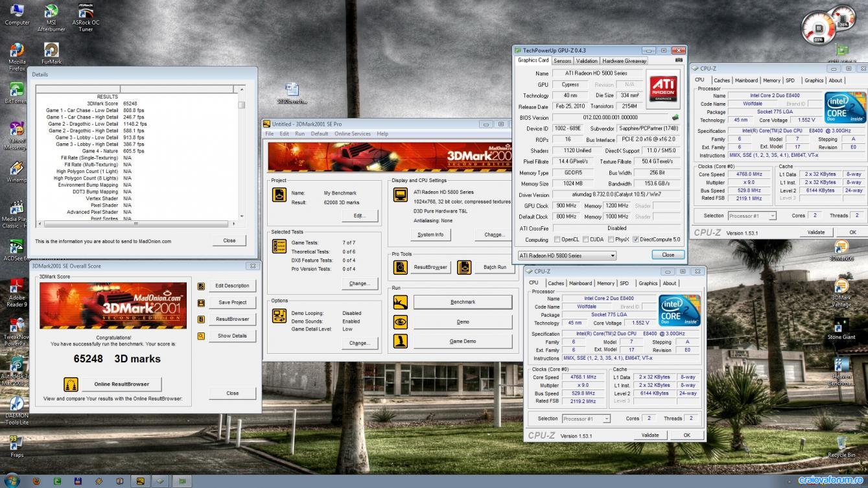This screenshot has width=868, height=488.
Task: Click the eye icon beside Demo
Action: coord(401,321)
